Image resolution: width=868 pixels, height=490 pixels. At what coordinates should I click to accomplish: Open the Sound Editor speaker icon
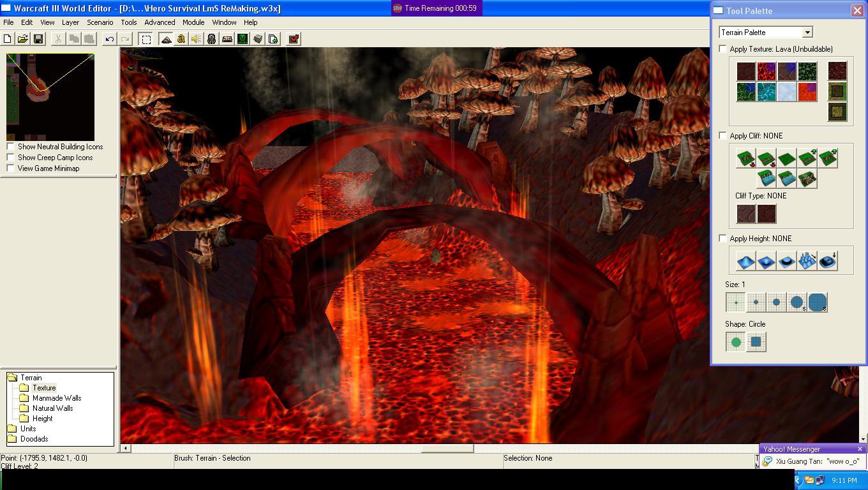coord(197,39)
